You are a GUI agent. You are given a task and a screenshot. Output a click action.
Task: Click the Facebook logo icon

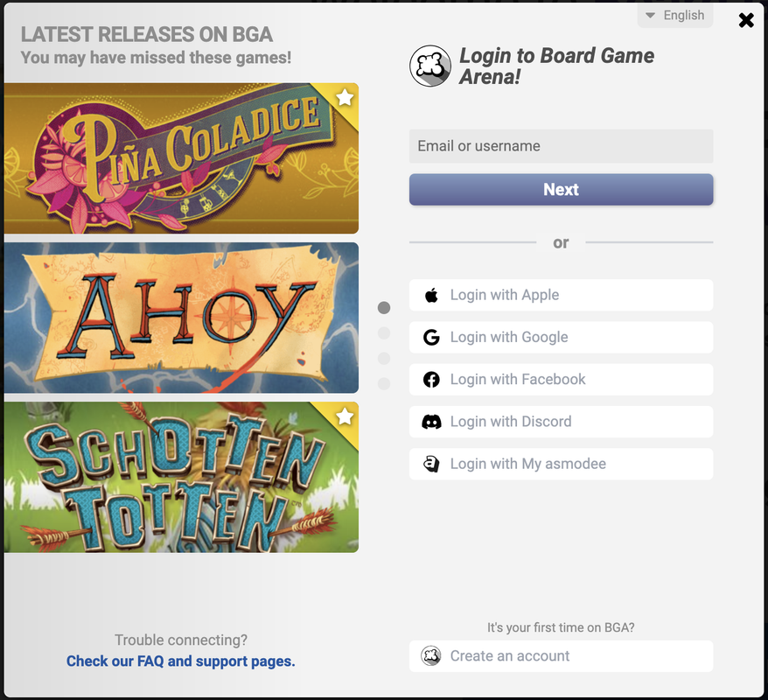431,380
